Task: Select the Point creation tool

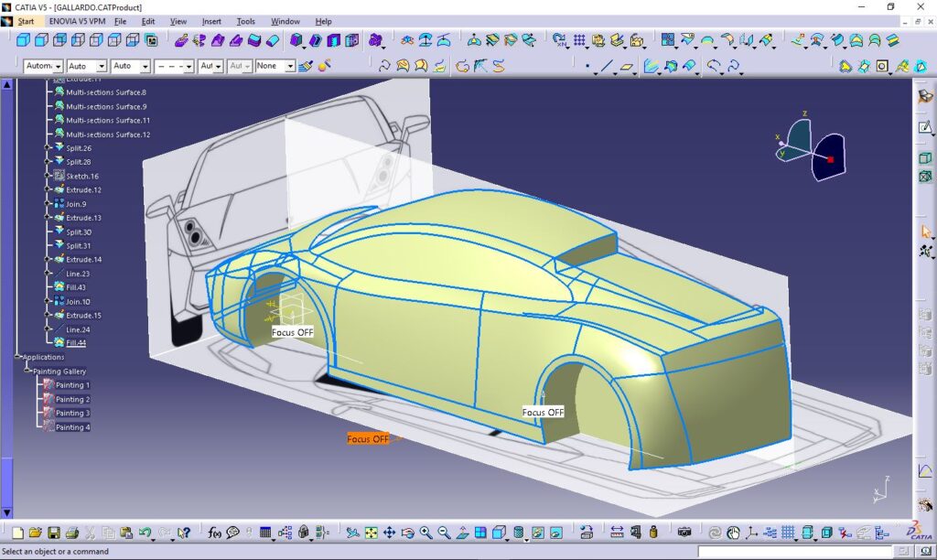Action: pos(587,66)
